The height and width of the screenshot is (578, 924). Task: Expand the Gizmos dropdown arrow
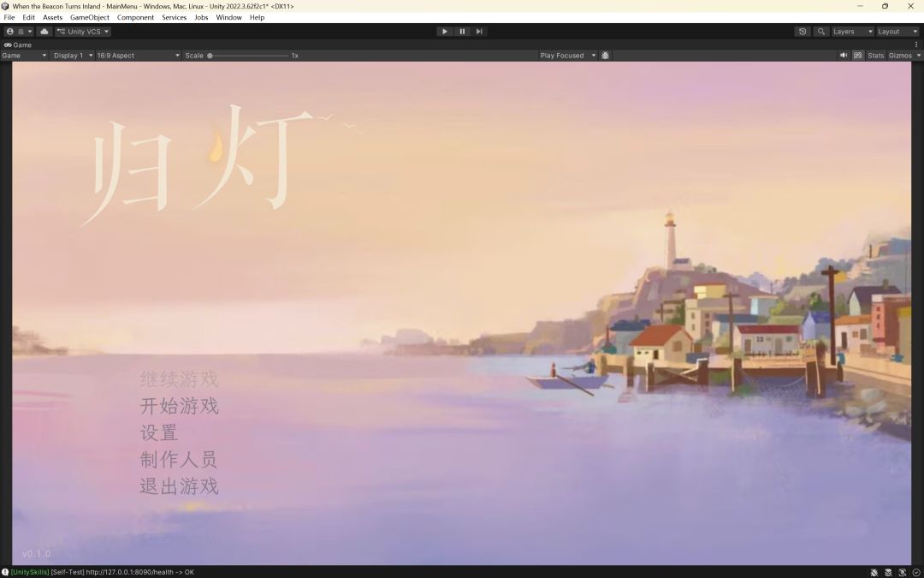pyautogui.click(x=919, y=56)
